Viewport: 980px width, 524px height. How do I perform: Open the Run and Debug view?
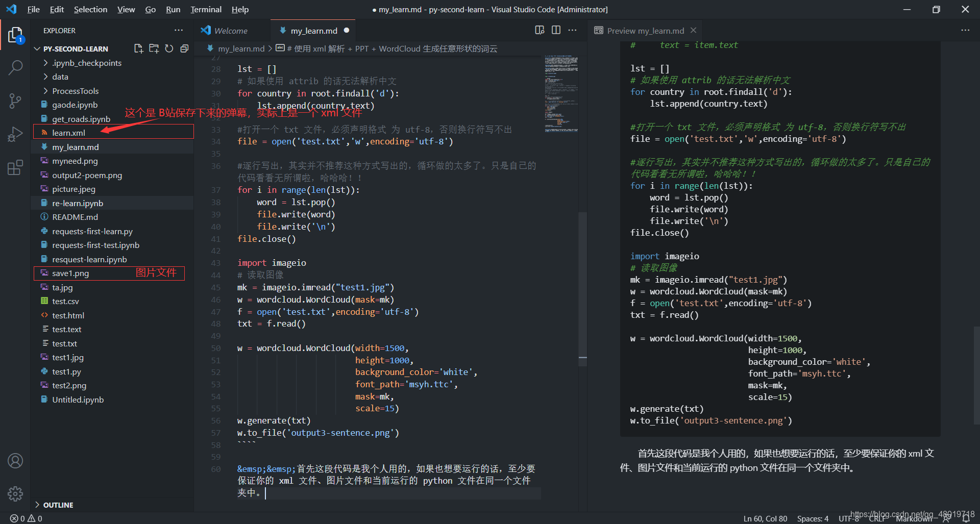point(15,134)
